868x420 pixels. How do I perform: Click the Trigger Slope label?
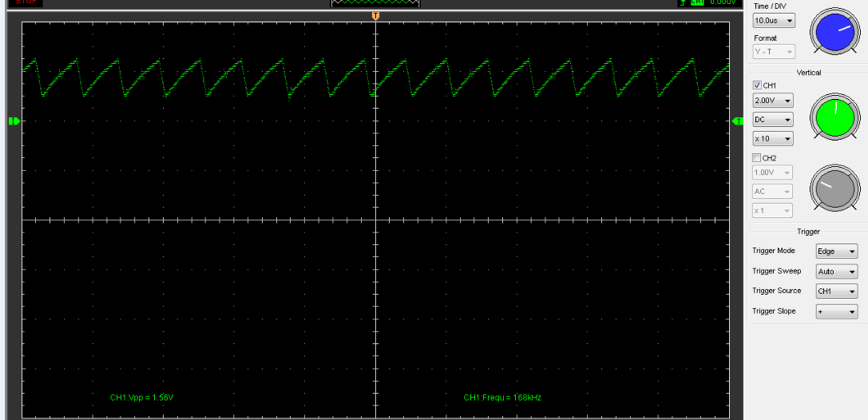click(774, 311)
